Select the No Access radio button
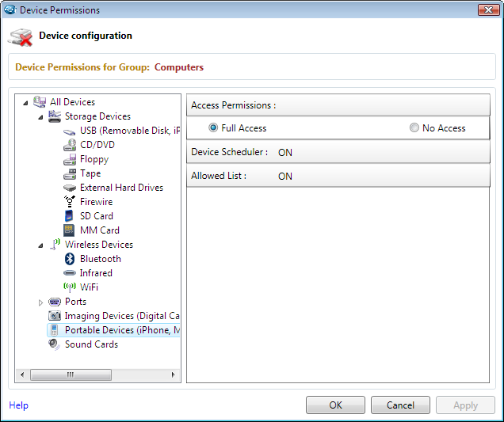The image size is (504, 422). pos(414,127)
